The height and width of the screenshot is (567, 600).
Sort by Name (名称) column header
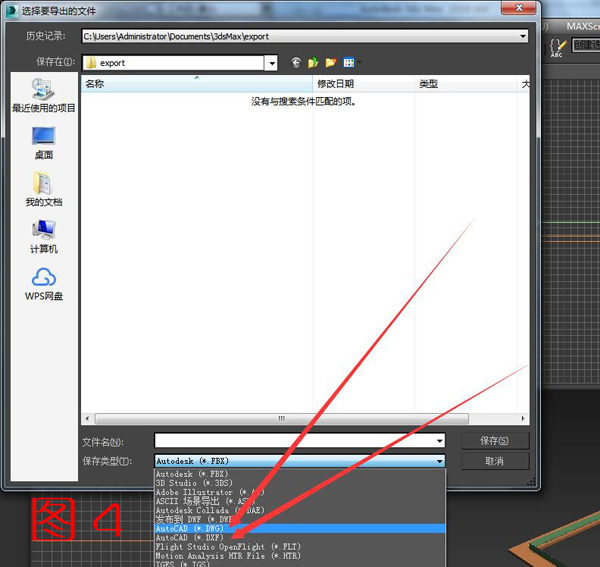pos(197,84)
